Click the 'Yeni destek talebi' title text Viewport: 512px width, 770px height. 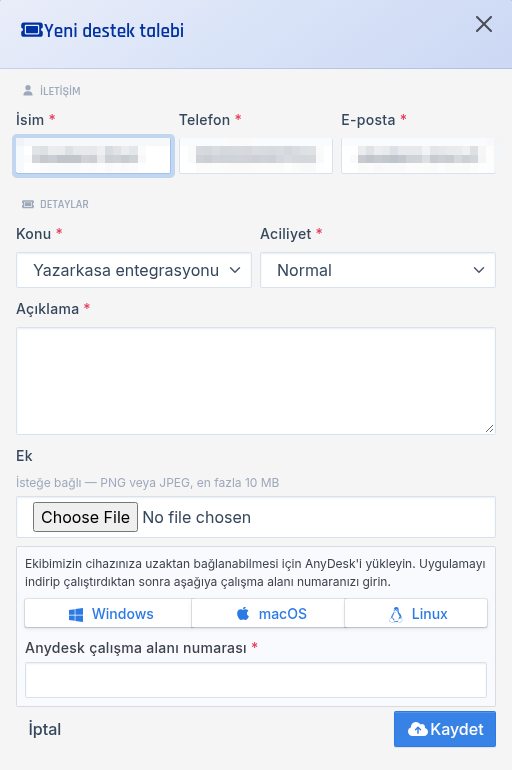pyautogui.click(x=114, y=30)
